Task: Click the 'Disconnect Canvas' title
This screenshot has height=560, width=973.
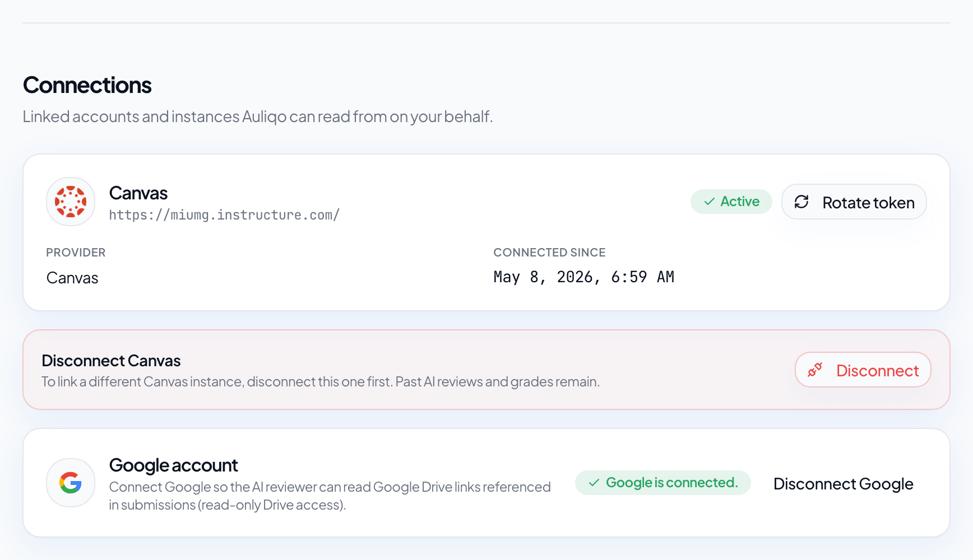Action: click(111, 361)
